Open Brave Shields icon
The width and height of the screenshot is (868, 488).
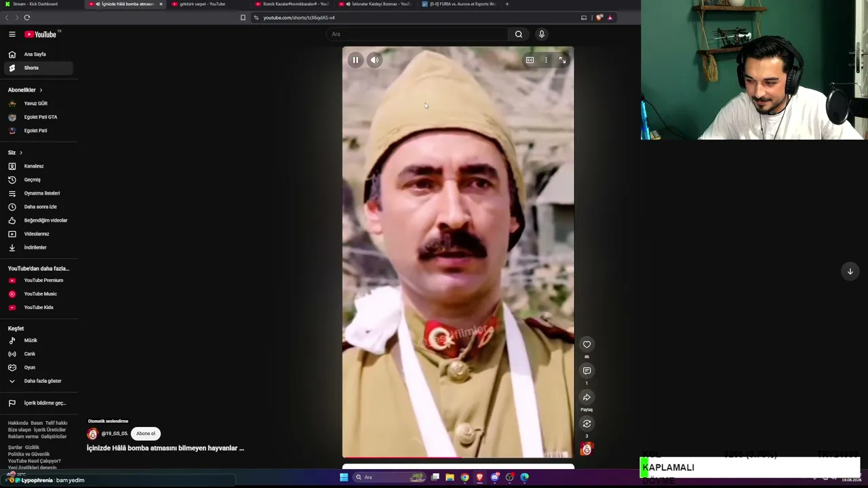[599, 18]
